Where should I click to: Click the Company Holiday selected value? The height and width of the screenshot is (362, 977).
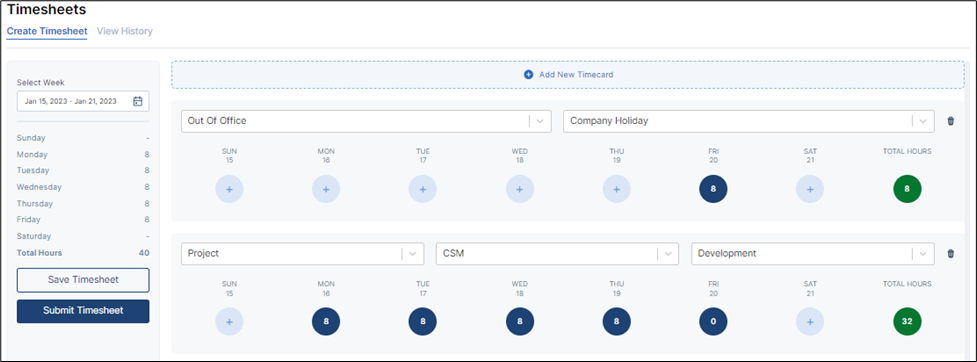pyautogui.click(x=609, y=121)
